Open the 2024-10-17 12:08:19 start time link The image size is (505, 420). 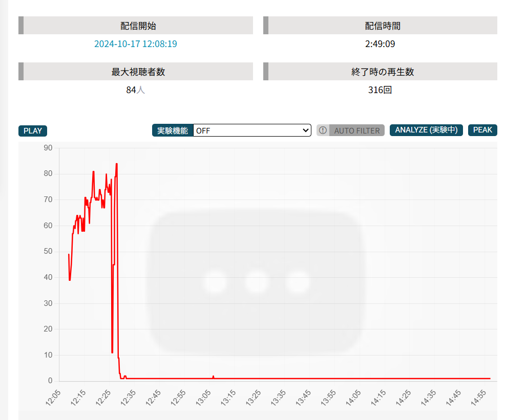pos(136,43)
